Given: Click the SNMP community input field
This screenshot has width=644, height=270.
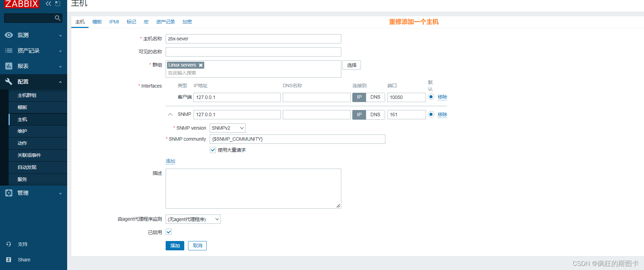Looking at the screenshot, I should 298,139.
